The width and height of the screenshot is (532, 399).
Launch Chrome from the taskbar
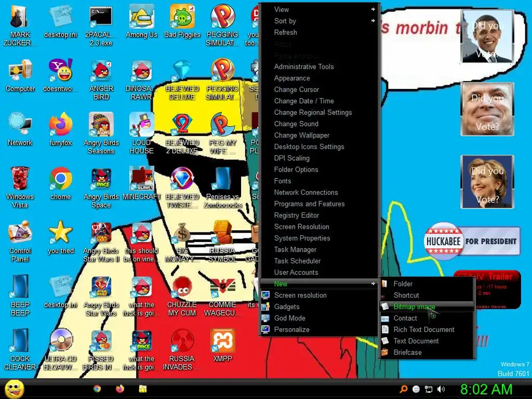point(97,389)
